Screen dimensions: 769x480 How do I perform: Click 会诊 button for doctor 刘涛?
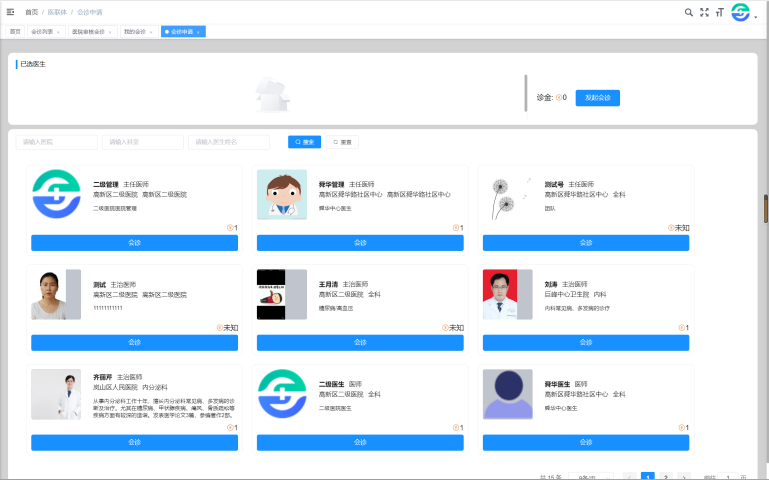(x=585, y=342)
